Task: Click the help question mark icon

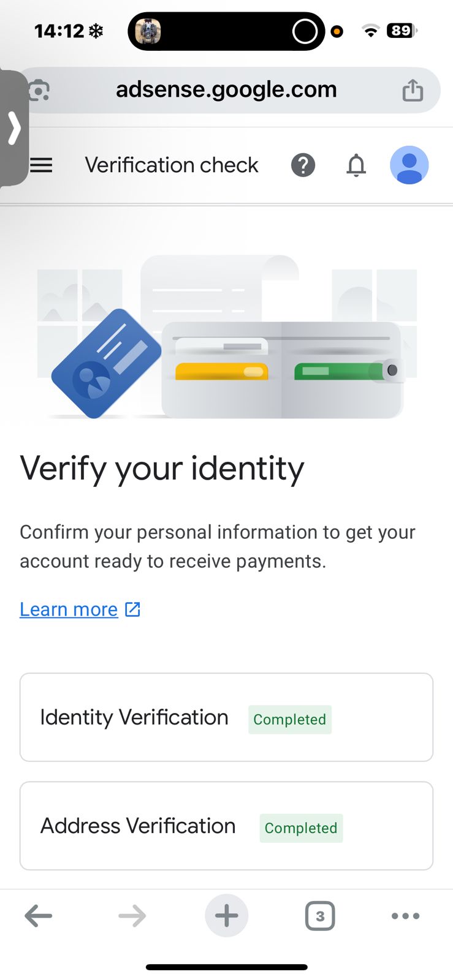Action: tap(303, 165)
